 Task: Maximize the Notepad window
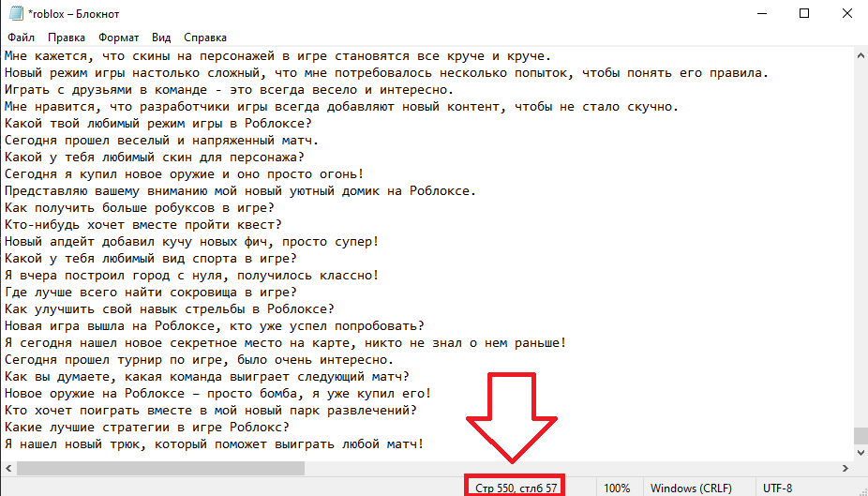pyautogui.click(x=803, y=13)
